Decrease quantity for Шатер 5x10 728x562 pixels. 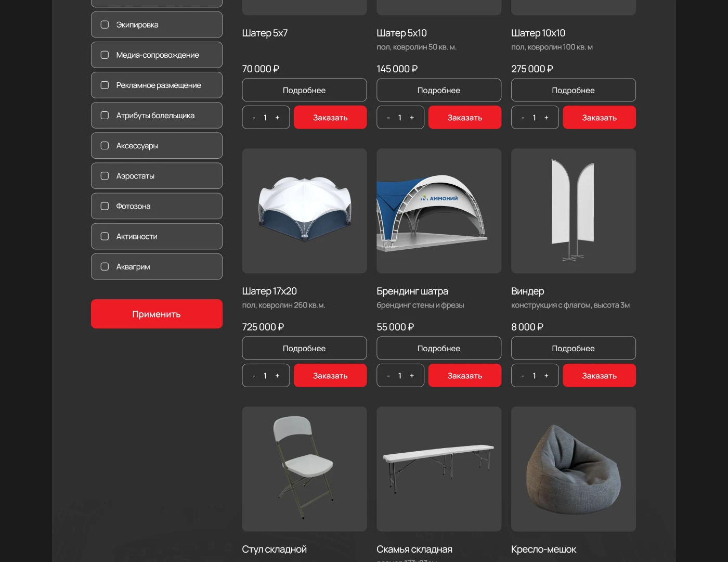(388, 118)
